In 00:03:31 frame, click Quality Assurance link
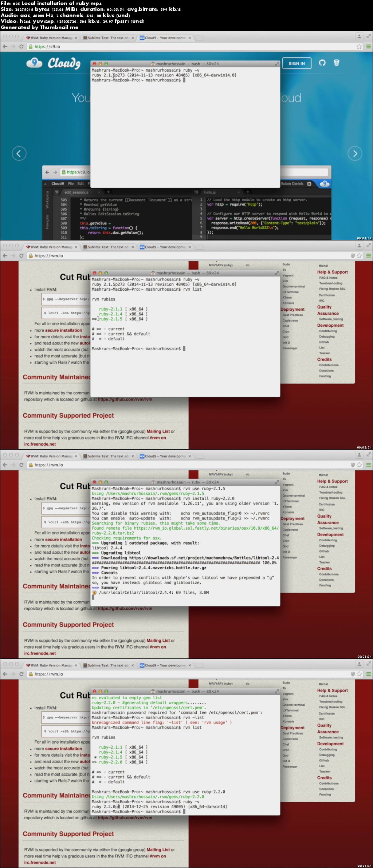Viewport: 373px width, 868px height. (327, 519)
